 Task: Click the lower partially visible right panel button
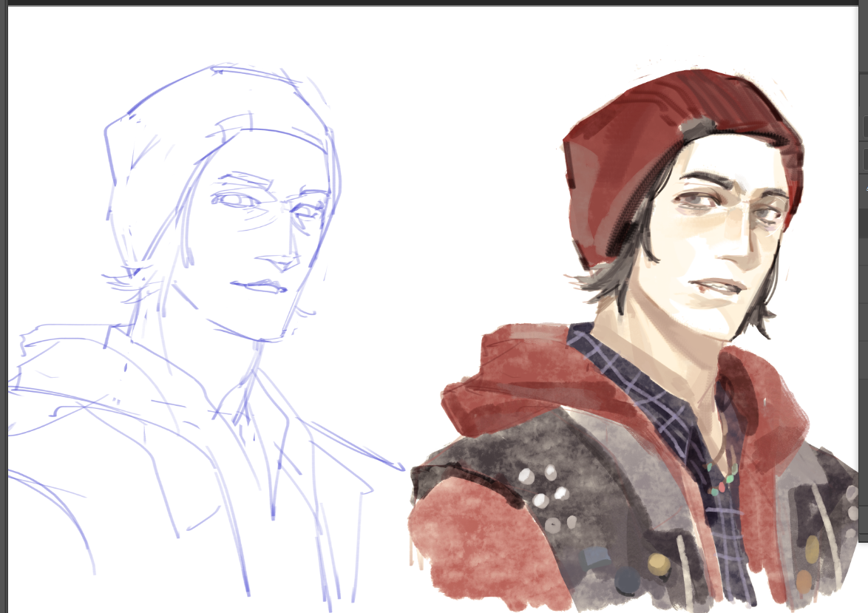click(864, 158)
